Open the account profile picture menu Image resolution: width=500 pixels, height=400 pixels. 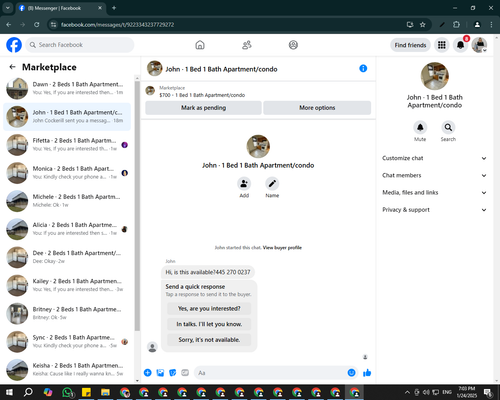coord(479,45)
